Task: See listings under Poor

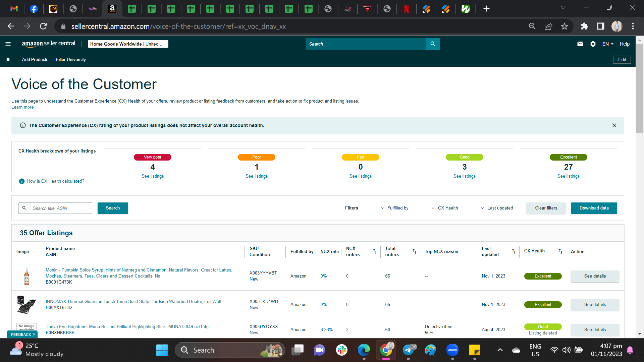Action: [257, 176]
